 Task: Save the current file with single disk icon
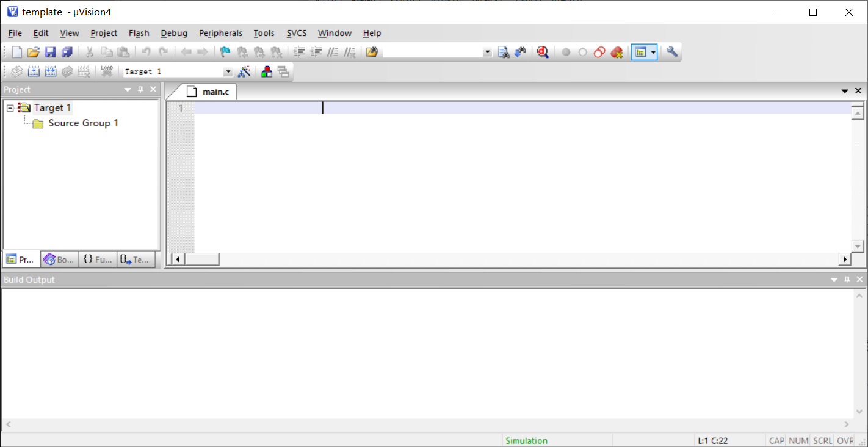(x=50, y=53)
